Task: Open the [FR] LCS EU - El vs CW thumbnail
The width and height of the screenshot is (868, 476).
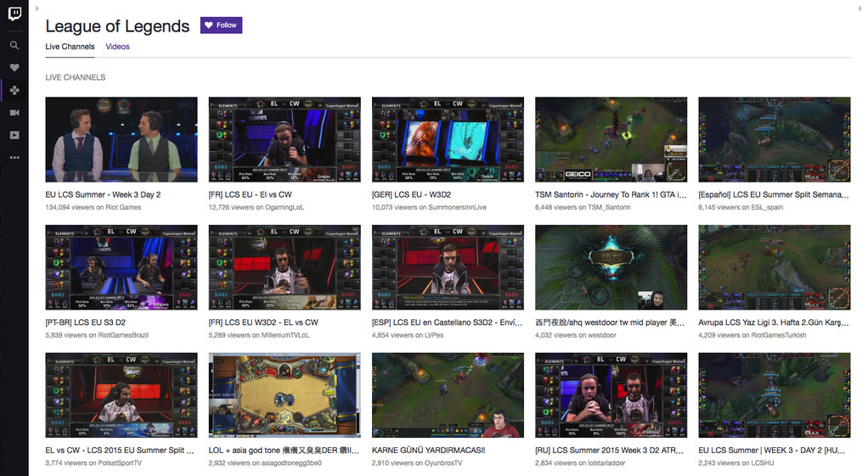Action: (285, 139)
